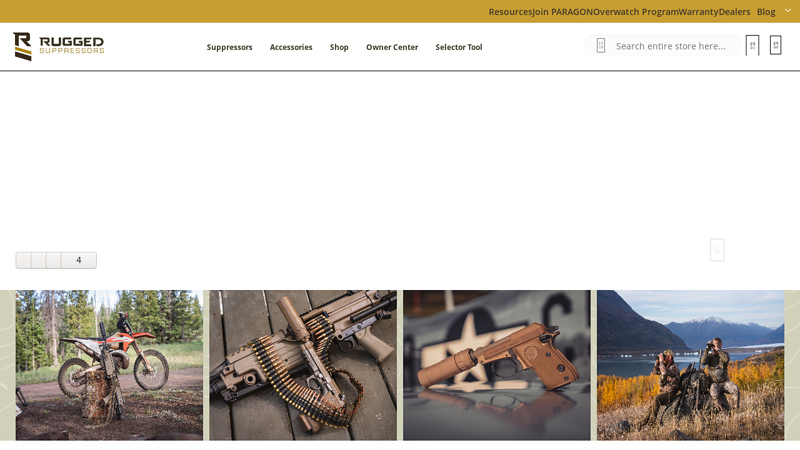Open the dirt bike photo thumbnail
The height and width of the screenshot is (450, 800).
(109, 365)
